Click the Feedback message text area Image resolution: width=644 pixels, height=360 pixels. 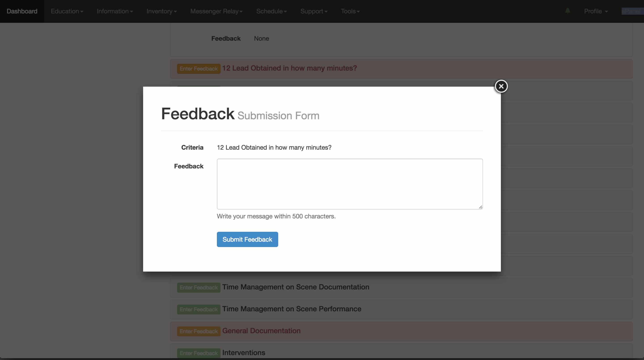(350, 184)
